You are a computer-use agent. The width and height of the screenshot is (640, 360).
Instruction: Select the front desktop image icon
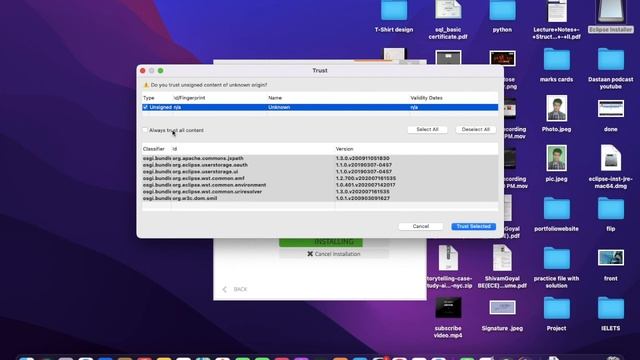(611, 258)
